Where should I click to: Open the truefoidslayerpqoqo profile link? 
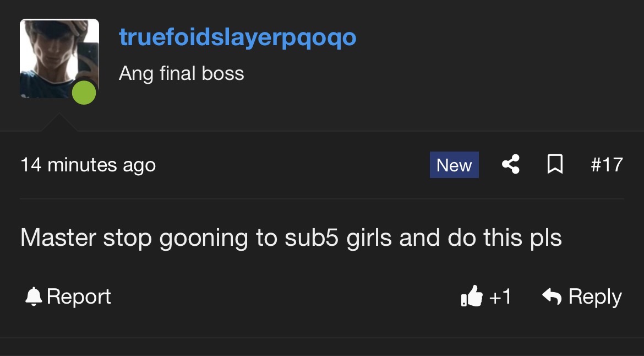click(x=237, y=38)
